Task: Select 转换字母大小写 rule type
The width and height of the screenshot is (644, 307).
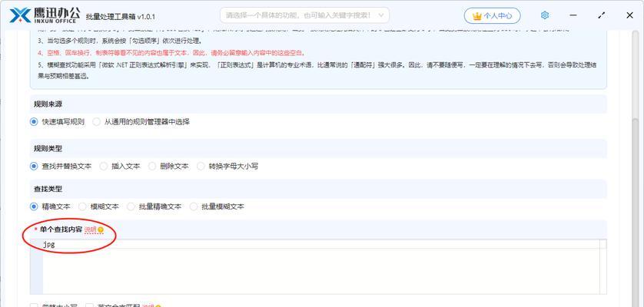Action: (x=227, y=167)
